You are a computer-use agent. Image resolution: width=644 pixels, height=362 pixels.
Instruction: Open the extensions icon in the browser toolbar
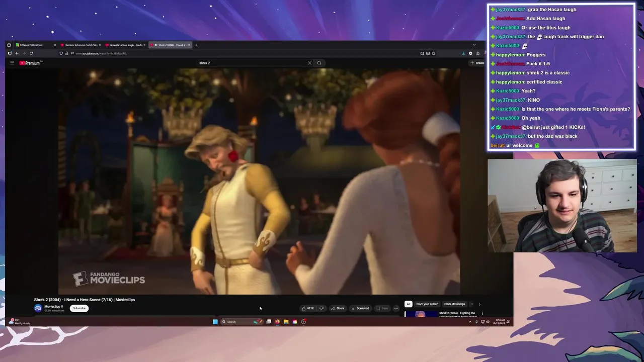tap(477, 53)
